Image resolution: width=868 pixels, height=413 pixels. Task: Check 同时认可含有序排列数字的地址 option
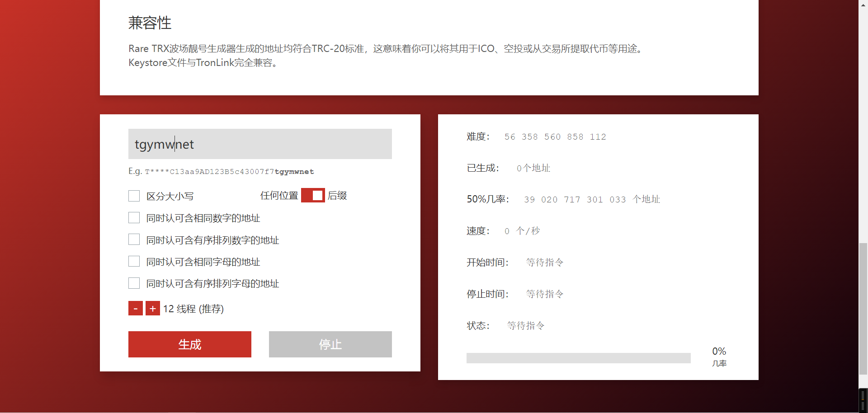coord(134,239)
